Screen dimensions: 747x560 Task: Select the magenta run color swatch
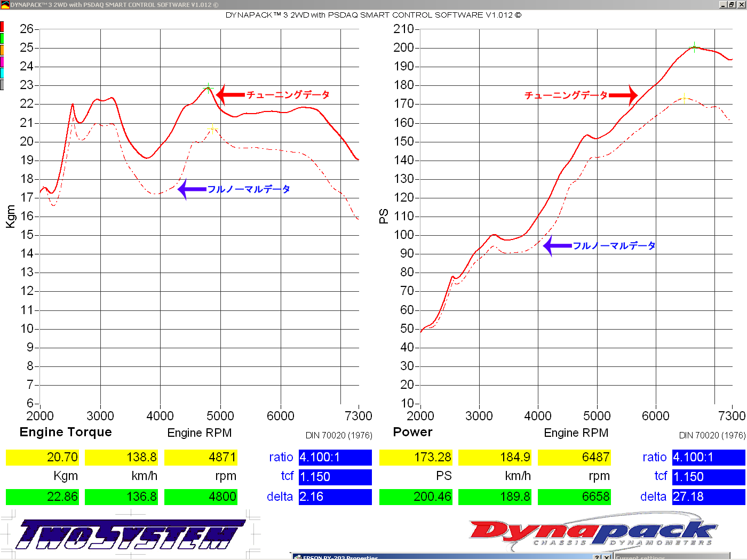tap(2, 62)
